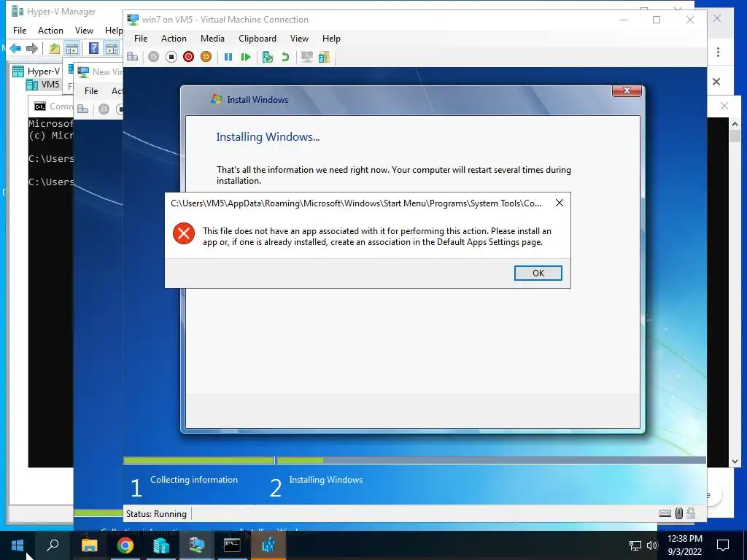747x560 pixels.
Task: Click the blue Help question mark icon in Hyper-V Manager
Action: [94, 48]
